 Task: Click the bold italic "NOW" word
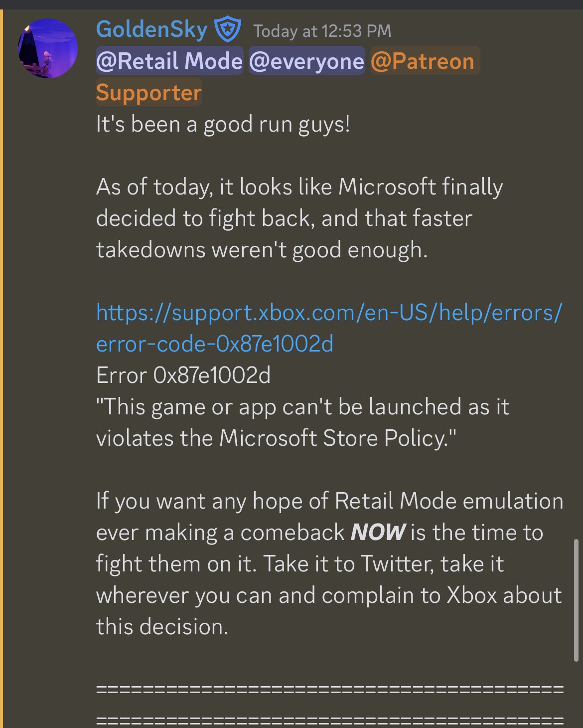[x=378, y=532]
